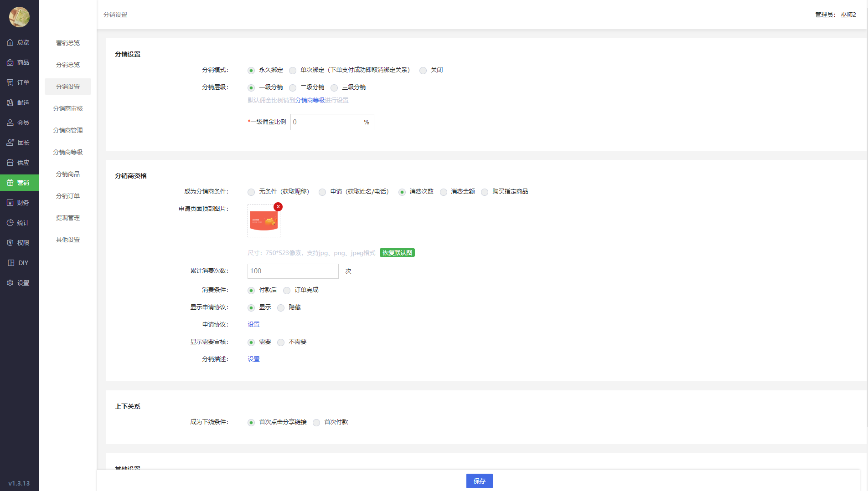Click the 恢复默认图 button

pos(397,253)
